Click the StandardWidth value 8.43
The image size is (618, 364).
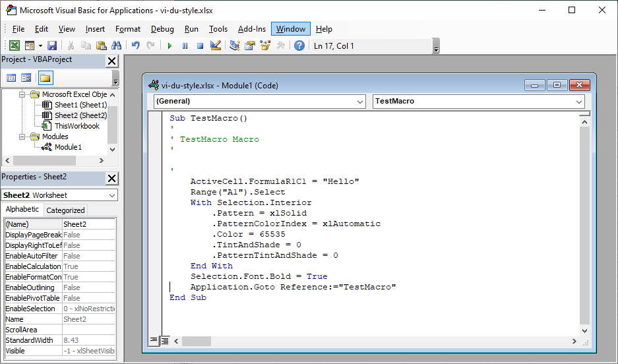click(x=88, y=340)
